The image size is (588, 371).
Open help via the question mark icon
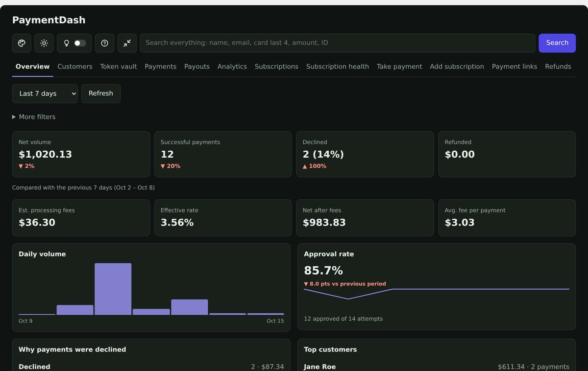click(104, 43)
